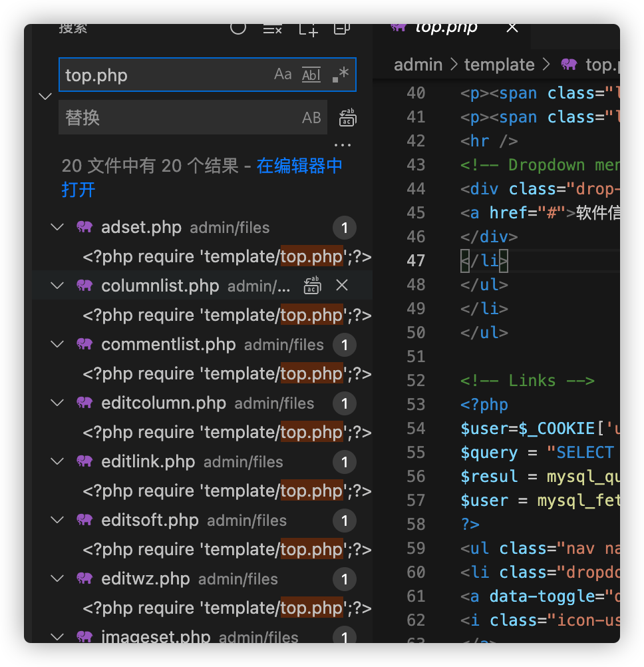This screenshot has width=644, height=667.
Task: Click the Replace All icon beside the replace field
Action: [347, 118]
